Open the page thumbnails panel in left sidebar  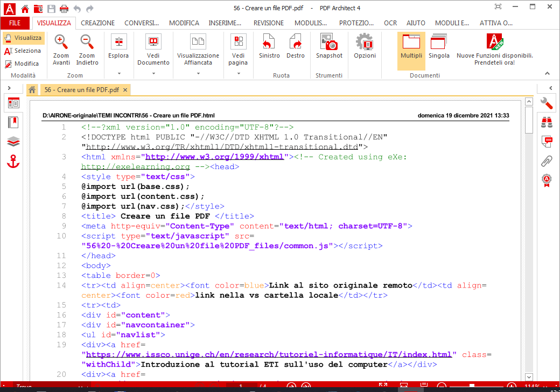tap(13, 103)
